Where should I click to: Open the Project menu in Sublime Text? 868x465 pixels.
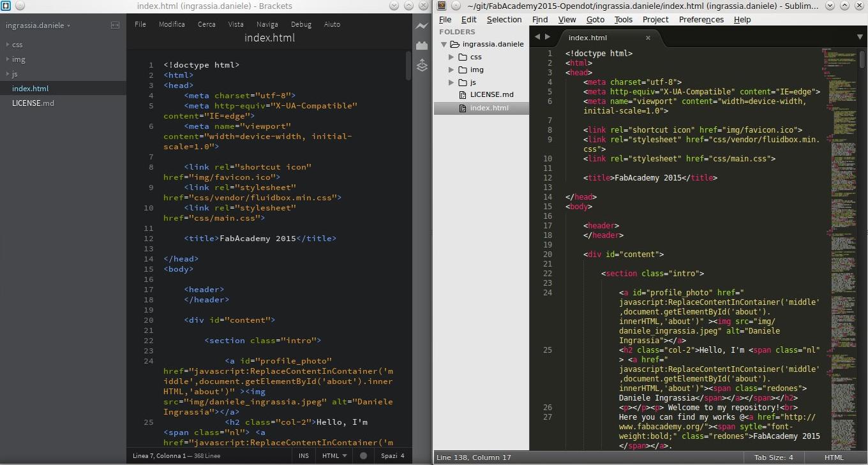point(655,20)
